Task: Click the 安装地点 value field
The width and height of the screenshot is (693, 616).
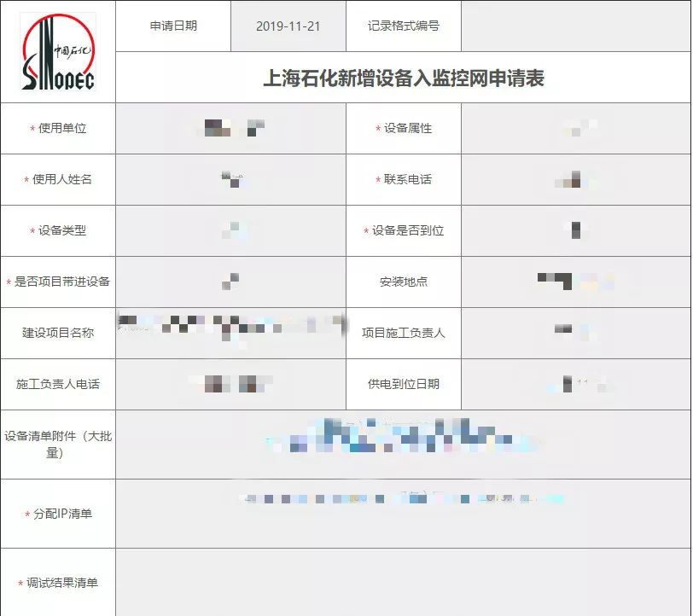Action: pyautogui.click(x=576, y=282)
